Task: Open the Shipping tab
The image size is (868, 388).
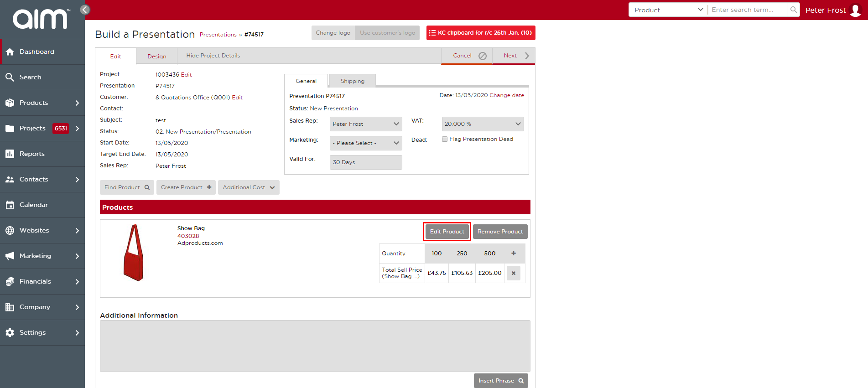Action: tap(353, 81)
